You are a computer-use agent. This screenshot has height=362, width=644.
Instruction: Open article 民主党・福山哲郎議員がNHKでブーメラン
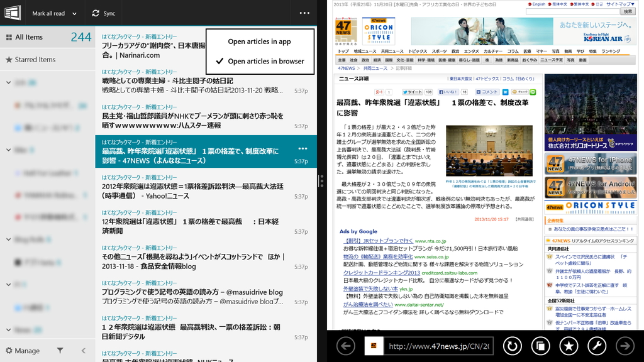coord(206,118)
